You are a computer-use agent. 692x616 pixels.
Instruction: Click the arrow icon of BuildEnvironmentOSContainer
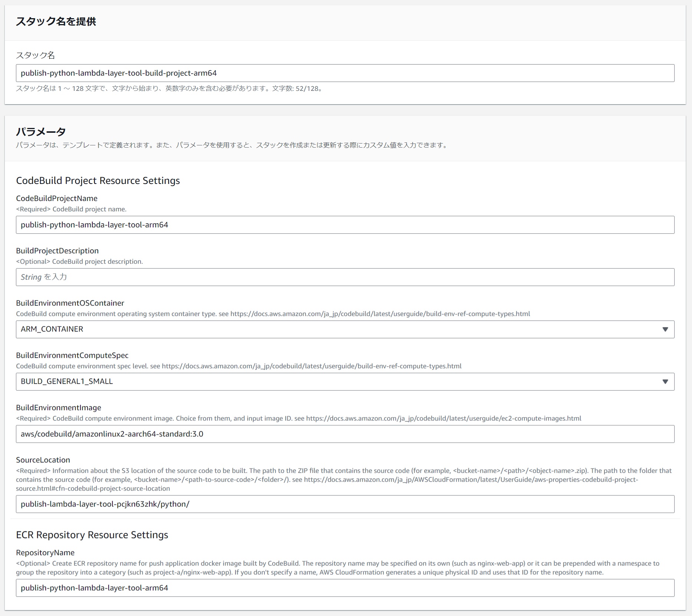665,329
